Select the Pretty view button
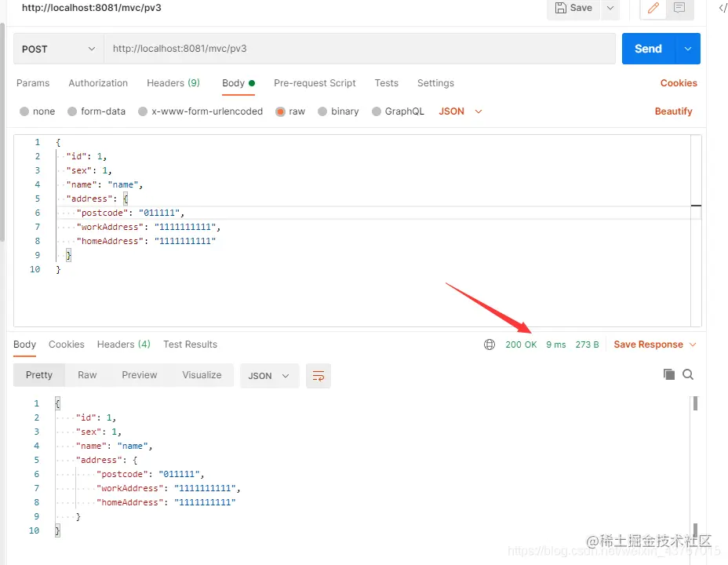The image size is (728, 565). pyautogui.click(x=39, y=375)
